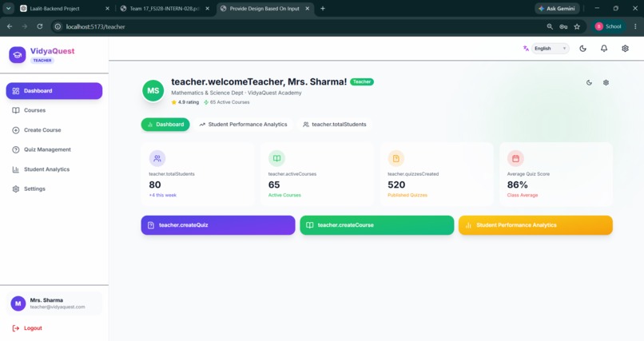Click the green teacher.createCourse button
Viewport: 644px width, 341px height.
click(377, 225)
